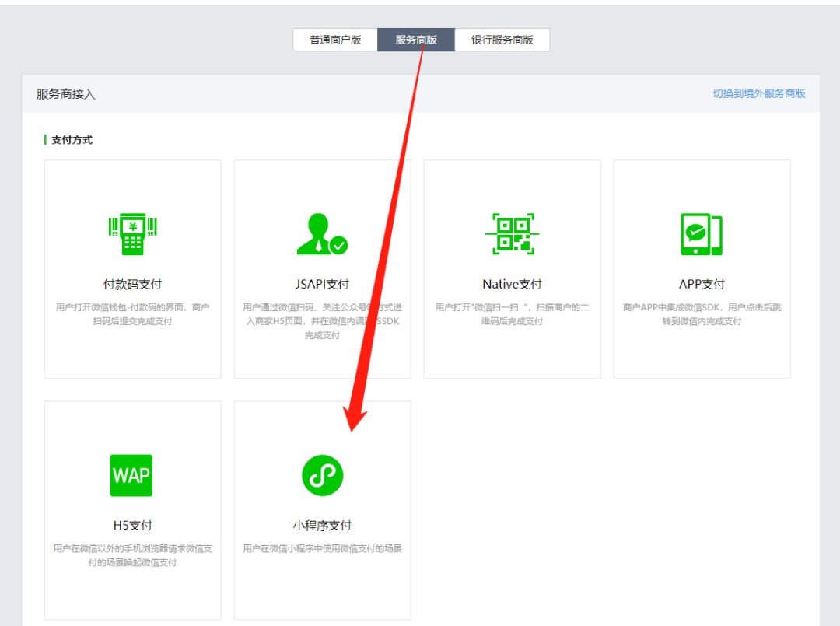Screen dimensions: 840x626
Task: Click the JSAPI支付 person checkmark icon
Action: (x=322, y=234)
